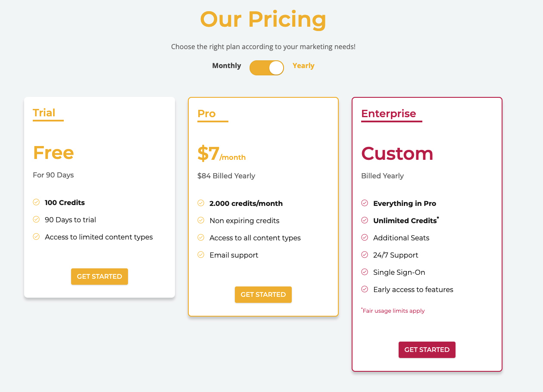Click checkmark icon next to Additional Seats

[365, 238]
